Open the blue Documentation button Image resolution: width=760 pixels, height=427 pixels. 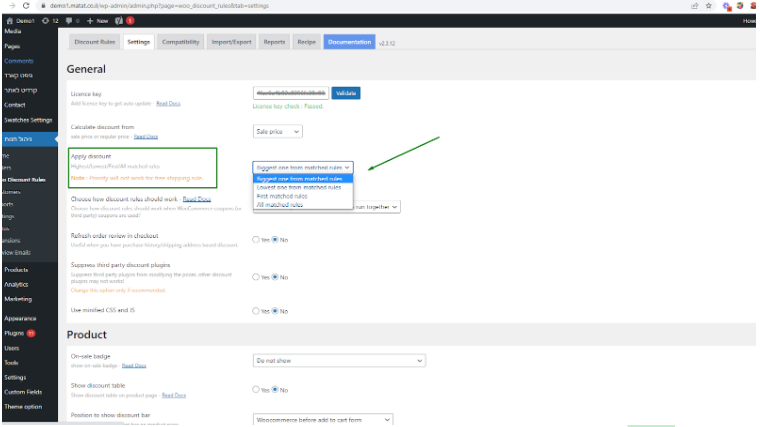[x=349, y=42]
